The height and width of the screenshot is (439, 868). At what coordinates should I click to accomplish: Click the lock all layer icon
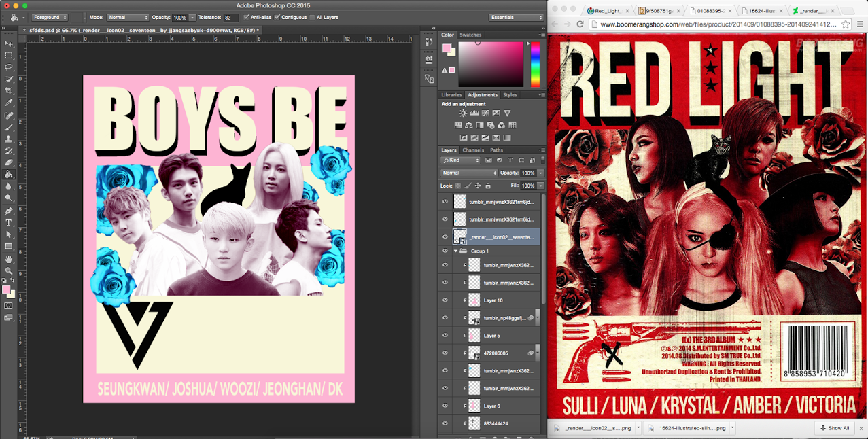click(488, 186)
